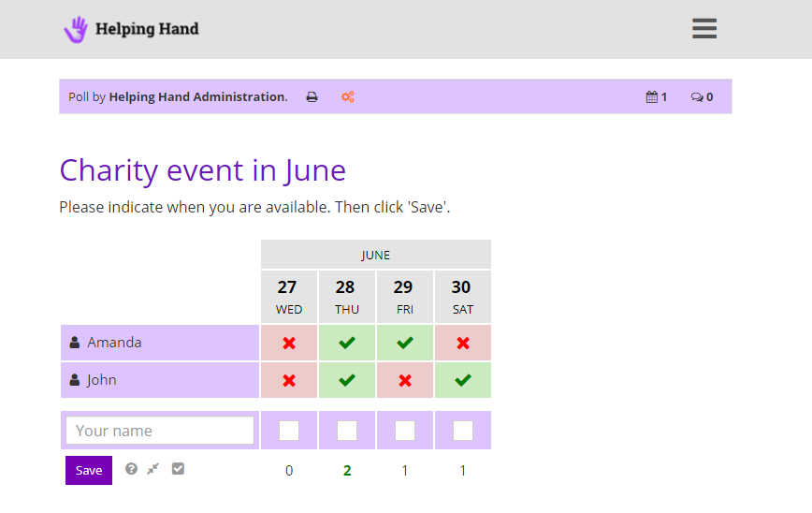Viewport: 812px width, 513px height.
Task: Click the compress arrows icon beside Save
Action: coord(153,469)
